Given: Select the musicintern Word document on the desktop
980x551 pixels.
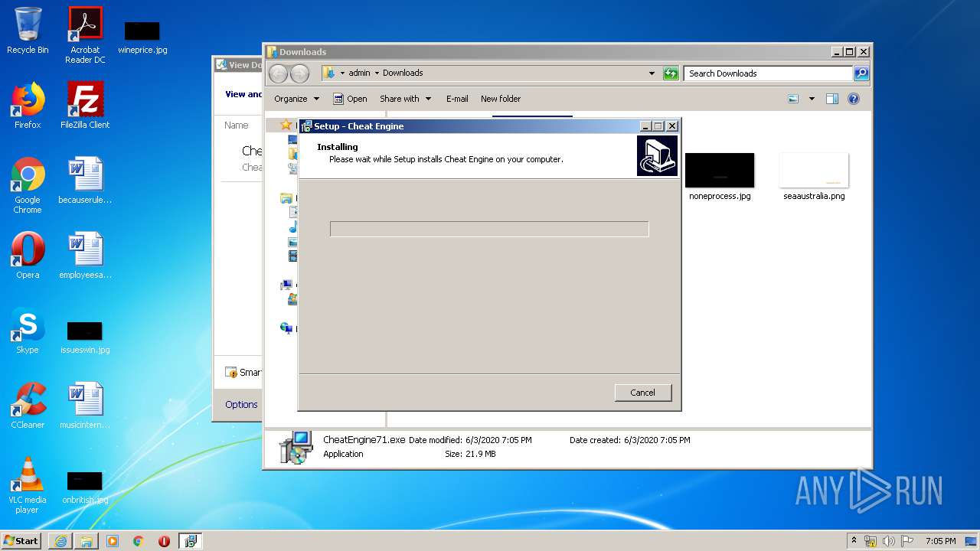Looking at the screenshot, I should pyautogui.click(x=85, y=406).
